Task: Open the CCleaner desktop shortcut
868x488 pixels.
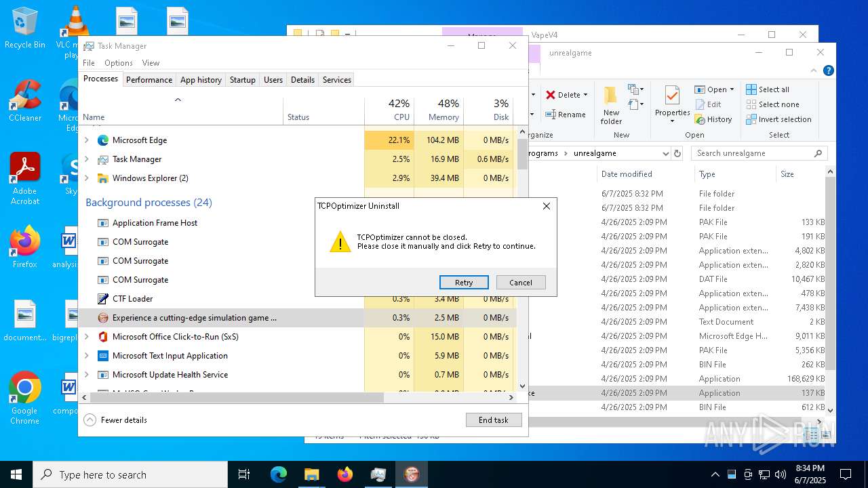Action: [25, 100]
